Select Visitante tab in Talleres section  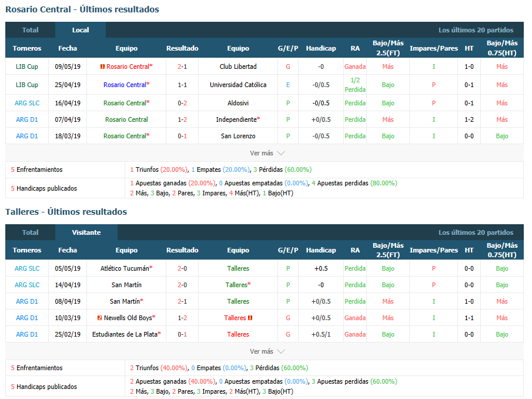(x=86, y=232)
